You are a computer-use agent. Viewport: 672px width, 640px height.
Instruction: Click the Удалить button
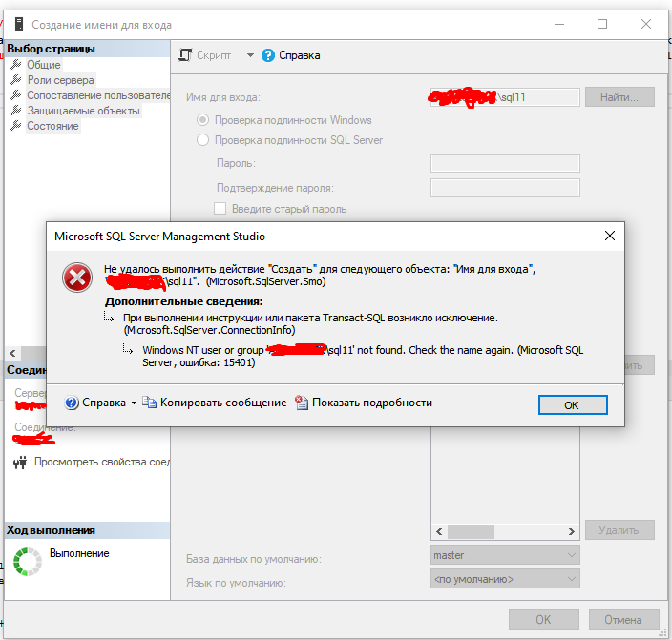pos(619,530)
